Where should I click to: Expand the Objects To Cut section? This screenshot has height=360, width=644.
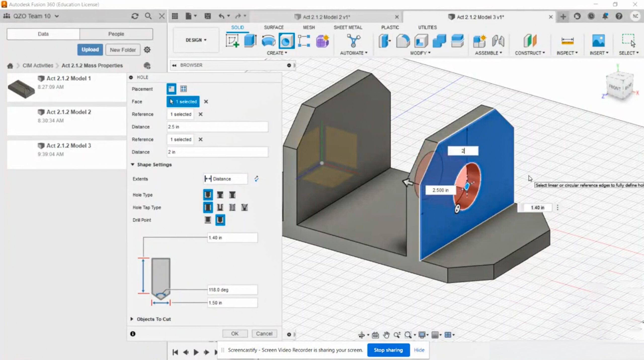click(x=132, y=319)
